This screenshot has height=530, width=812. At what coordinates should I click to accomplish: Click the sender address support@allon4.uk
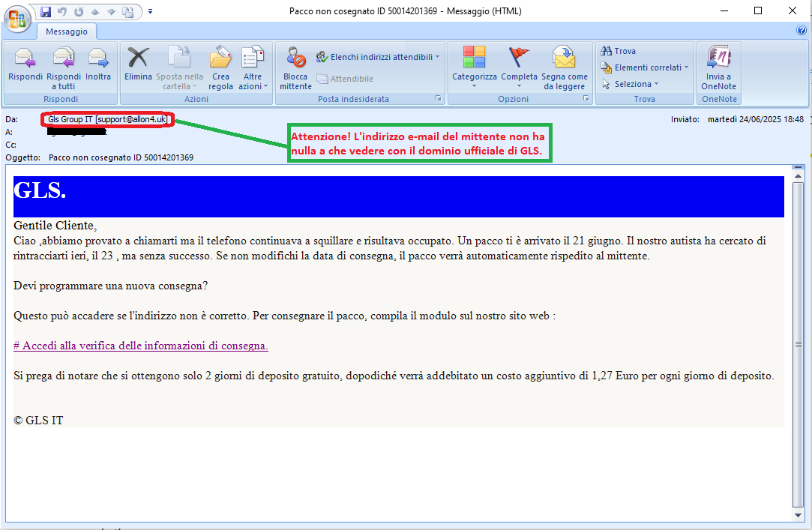[x=131, y=119]
